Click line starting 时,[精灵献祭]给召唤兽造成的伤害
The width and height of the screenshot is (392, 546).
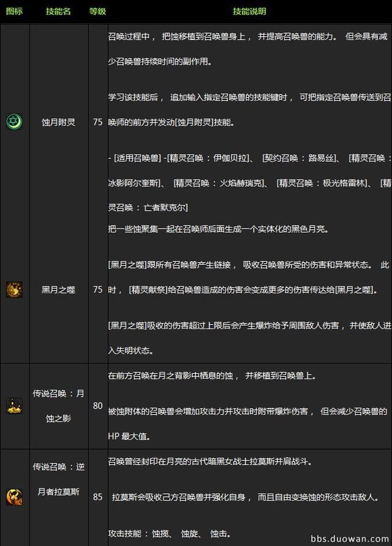tap(244, 290)
